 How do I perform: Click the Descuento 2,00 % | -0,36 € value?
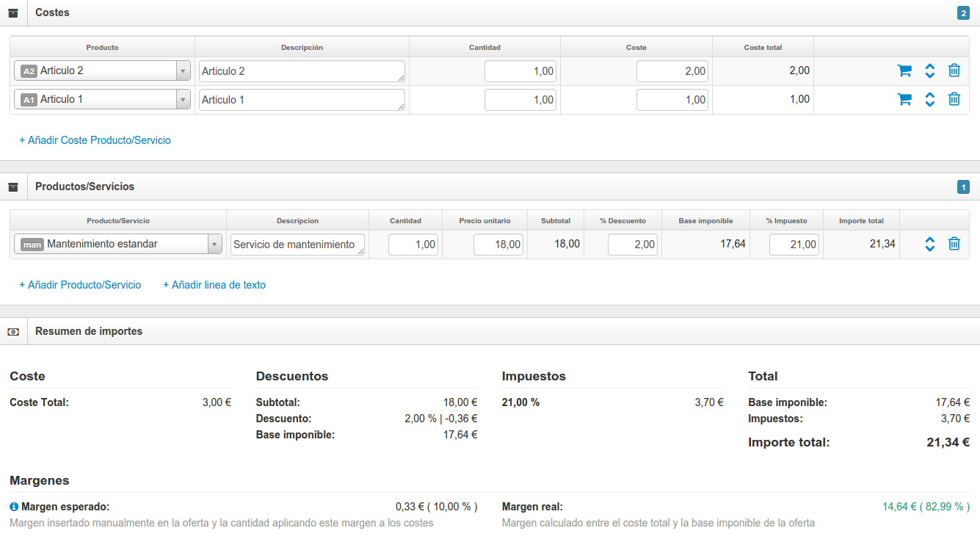point(441,419)
